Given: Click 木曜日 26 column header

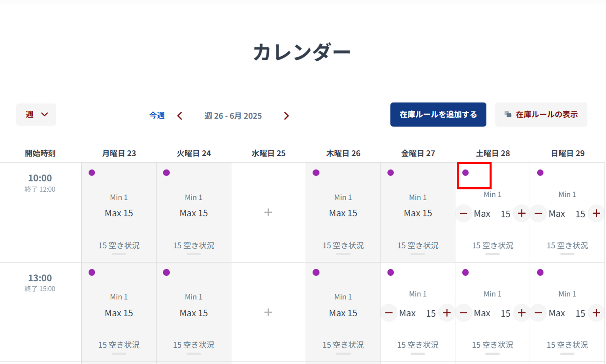Looking at the screenshot, I should click(343, 153).
